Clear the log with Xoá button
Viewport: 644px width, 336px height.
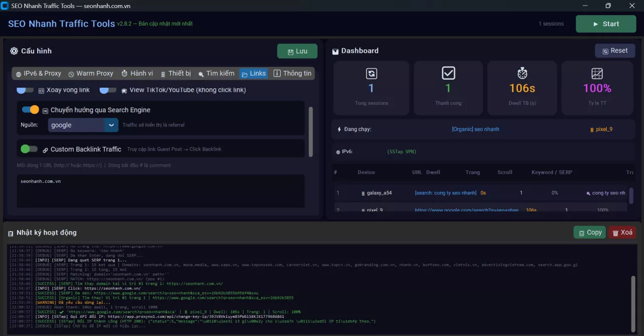click(622, 232)
